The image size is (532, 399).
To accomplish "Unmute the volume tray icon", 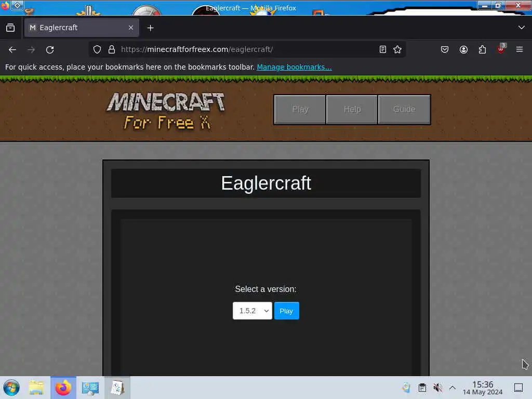I will pyautogui.click(x=437, y=388).
